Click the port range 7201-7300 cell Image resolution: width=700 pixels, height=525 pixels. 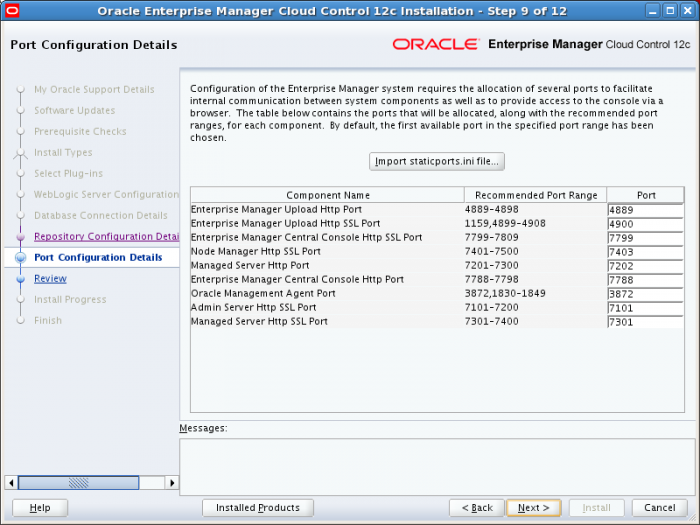[492, 265]
